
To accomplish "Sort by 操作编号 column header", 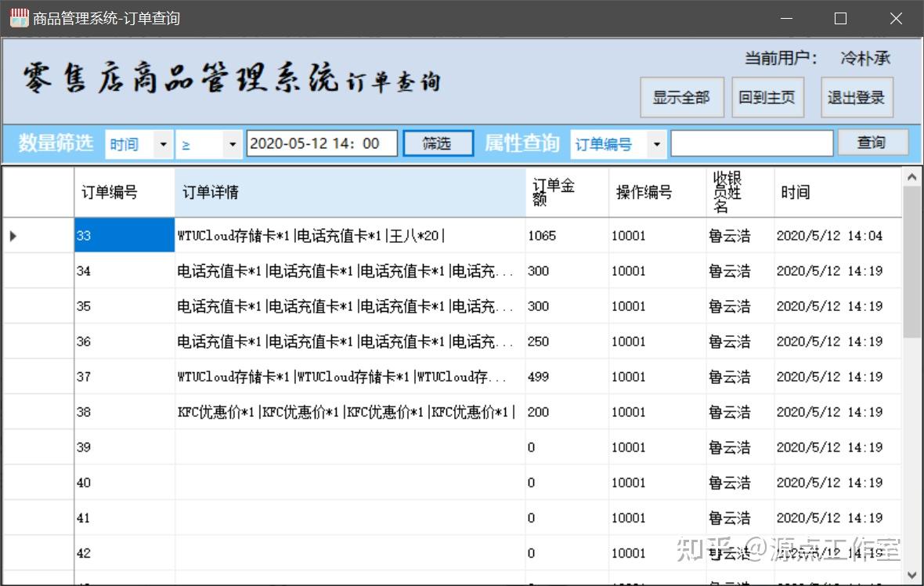I will pos(658,192).
